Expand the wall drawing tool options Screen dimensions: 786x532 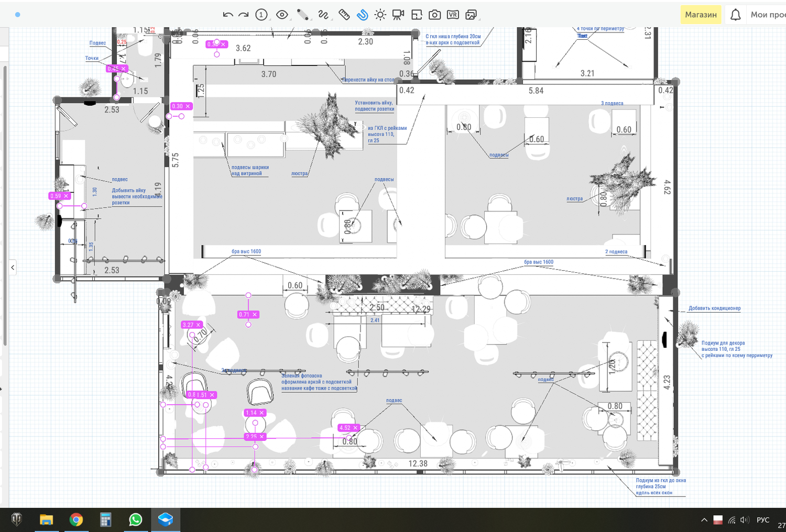click(x=303, y=15)
